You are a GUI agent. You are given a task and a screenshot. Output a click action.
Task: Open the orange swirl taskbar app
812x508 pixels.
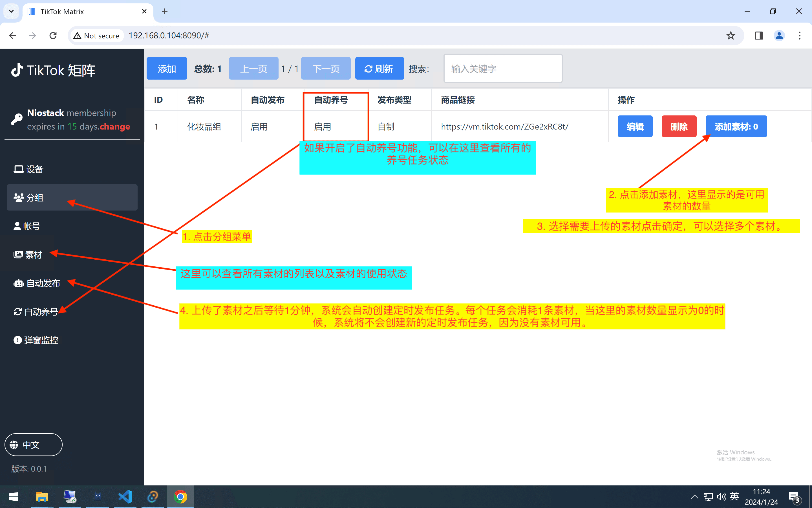[x=153, y=497]
